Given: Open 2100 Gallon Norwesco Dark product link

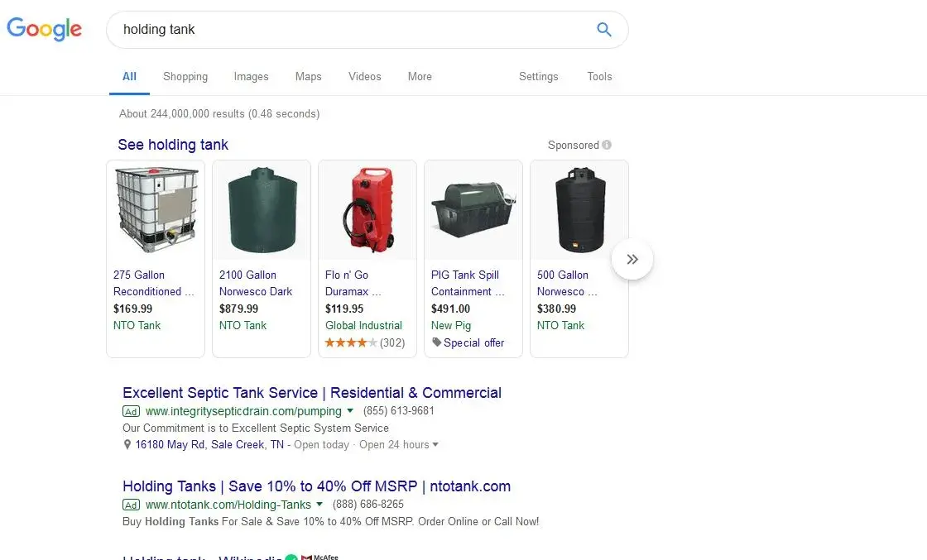Looking at the screenshot, I should click(x=256, y=283).
